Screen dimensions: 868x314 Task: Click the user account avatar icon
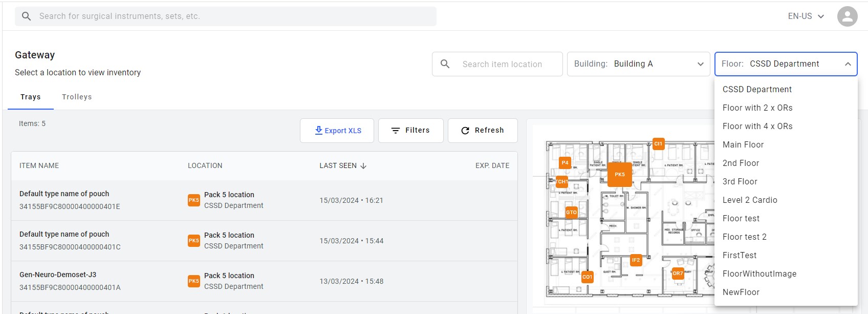pos(847,16)
